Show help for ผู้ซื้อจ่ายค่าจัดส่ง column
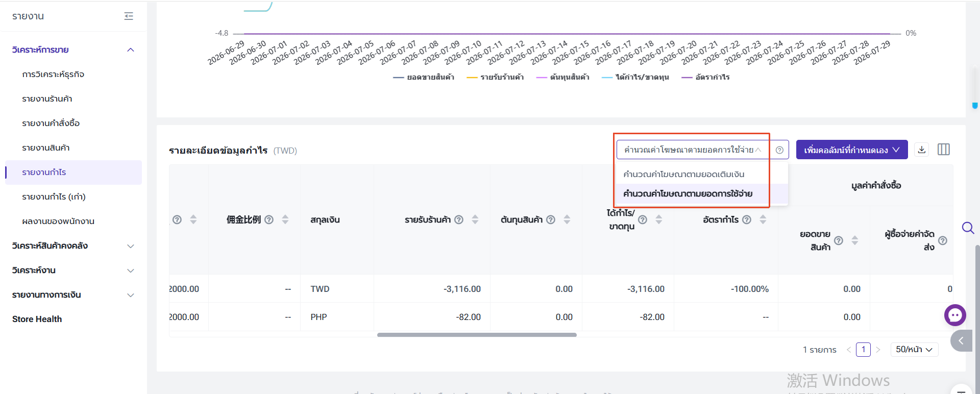Viewport: 980px width, 394px height. point(943,240)
